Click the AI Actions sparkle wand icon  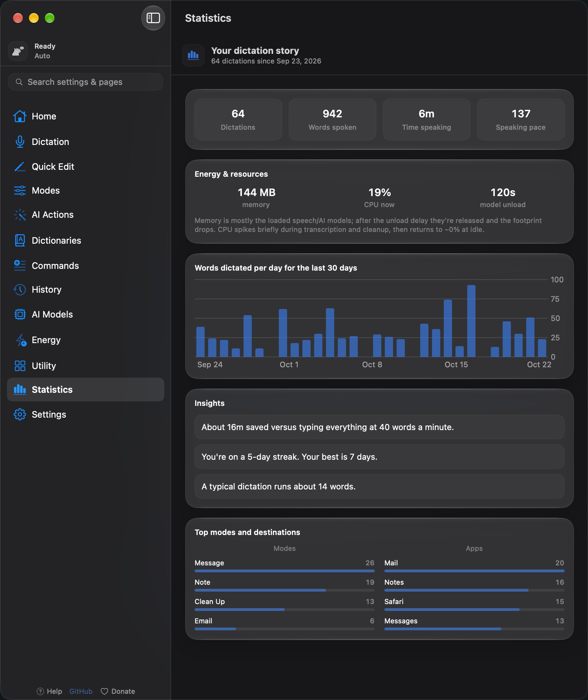[20, 215]
